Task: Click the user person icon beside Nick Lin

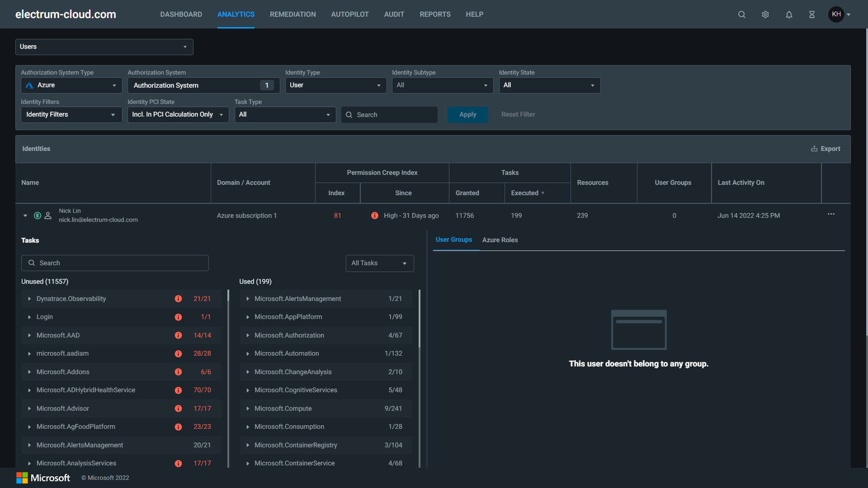Action: coord(48,216)
